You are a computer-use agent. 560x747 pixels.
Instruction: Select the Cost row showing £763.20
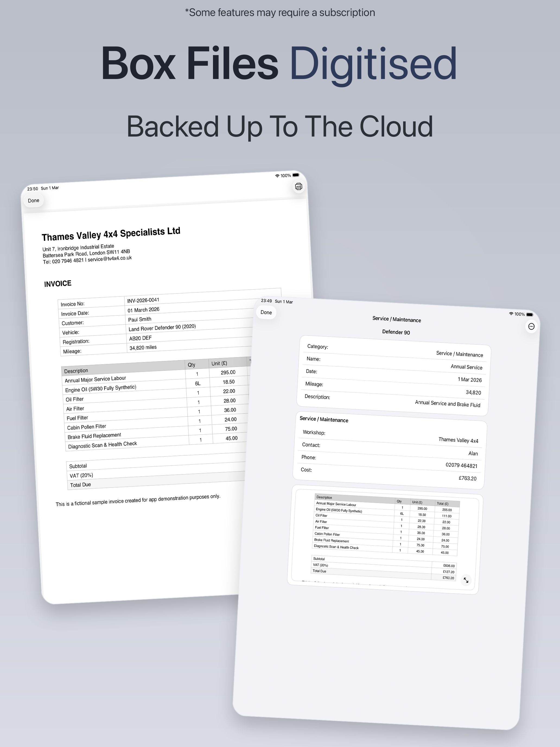[388, 474]
